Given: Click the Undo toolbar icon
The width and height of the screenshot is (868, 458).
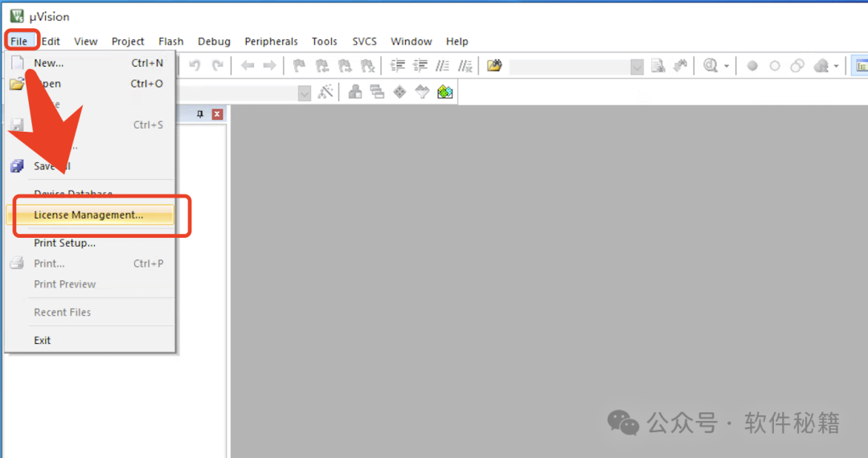Looking at the screenshot, I should [x=194, y=66].
